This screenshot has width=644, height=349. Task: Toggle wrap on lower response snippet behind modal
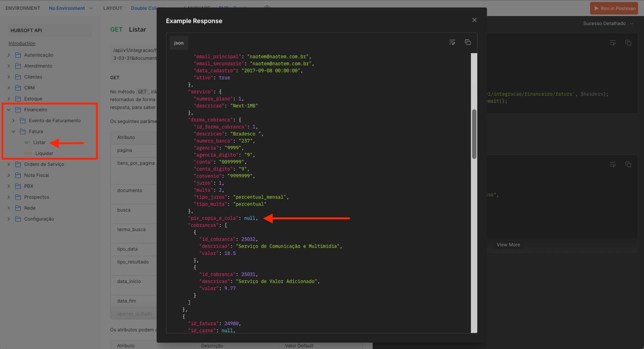(x=612, y=164)
